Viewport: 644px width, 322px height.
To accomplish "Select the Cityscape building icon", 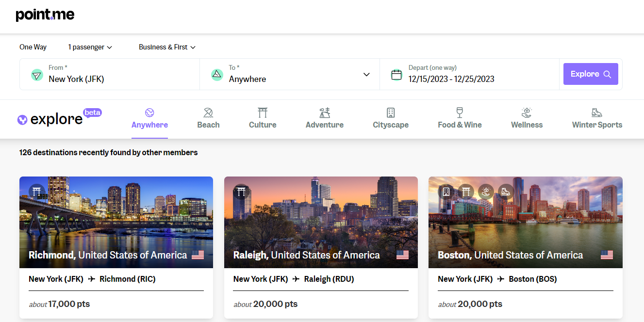I will click(x=390, y=113).
